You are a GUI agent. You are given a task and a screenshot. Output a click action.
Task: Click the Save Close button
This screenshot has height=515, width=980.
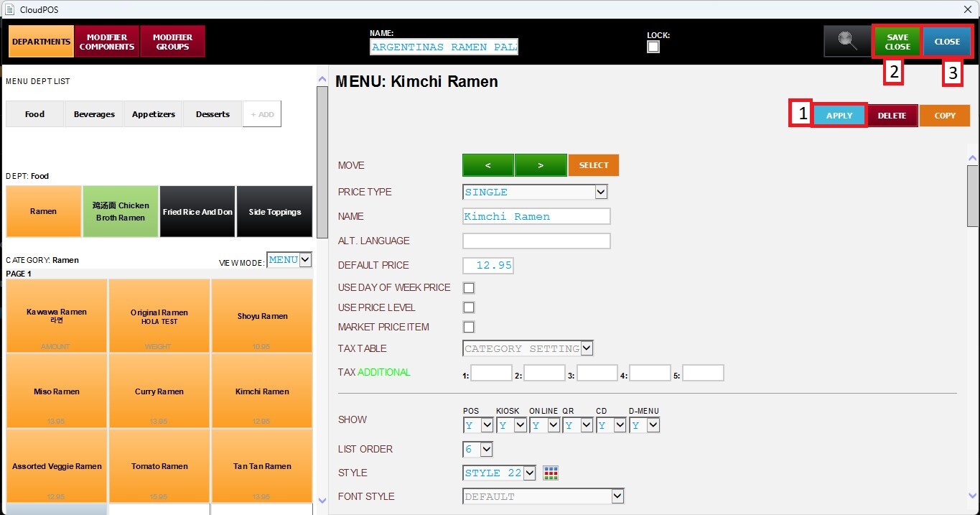pos(897,42)
